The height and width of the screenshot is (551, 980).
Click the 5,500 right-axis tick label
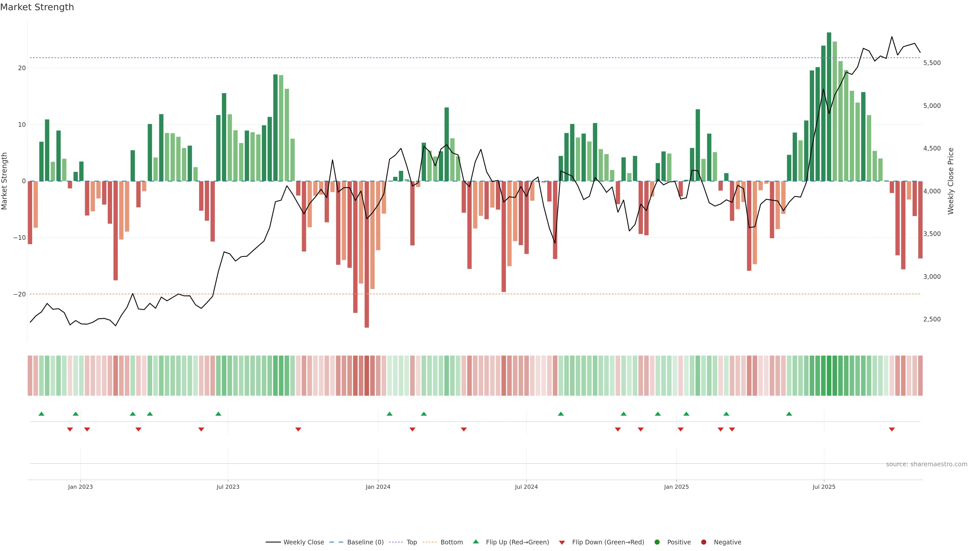[932, 63]
